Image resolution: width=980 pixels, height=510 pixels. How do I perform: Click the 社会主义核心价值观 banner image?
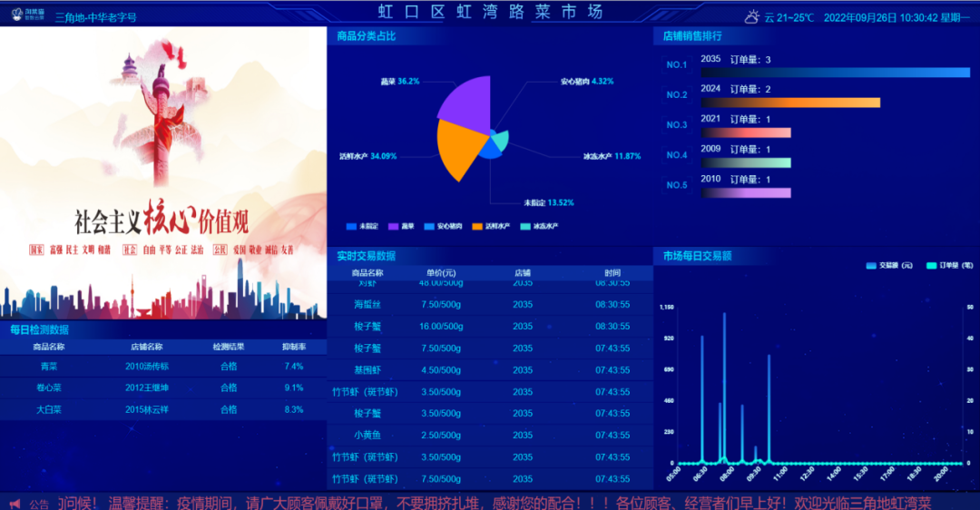163,172
